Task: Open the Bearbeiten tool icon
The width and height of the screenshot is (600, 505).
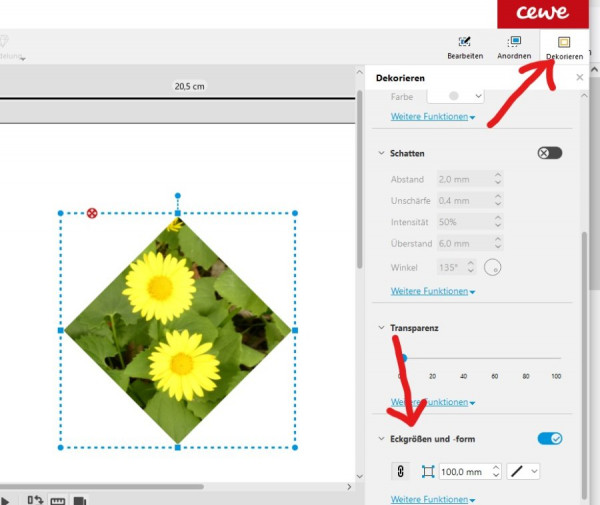Action: click(465, 41)
